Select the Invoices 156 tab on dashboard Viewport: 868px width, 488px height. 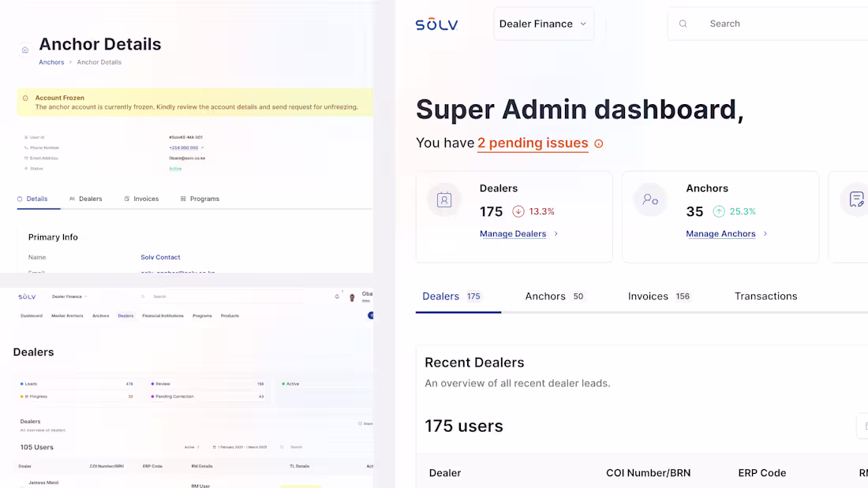(660, 296)
